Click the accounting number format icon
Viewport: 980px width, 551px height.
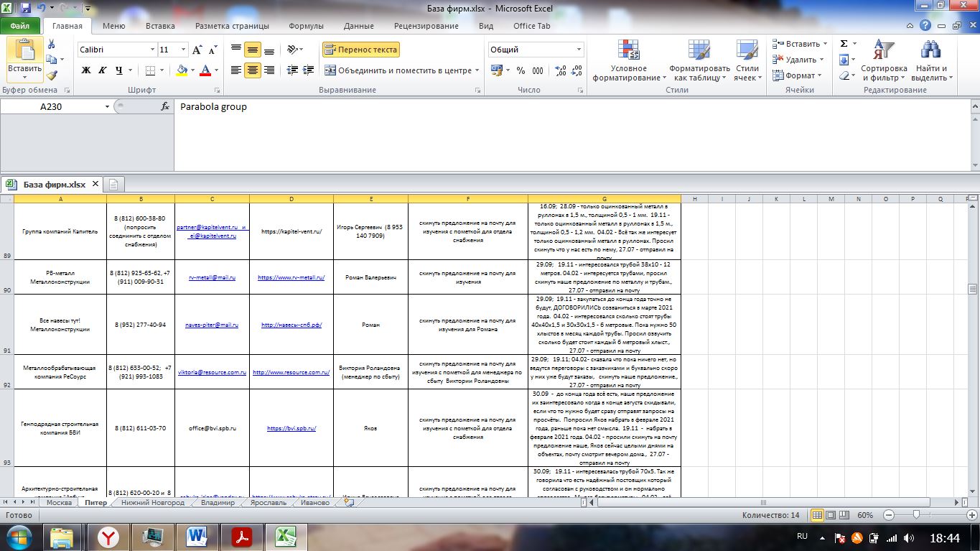pos(496,70)
